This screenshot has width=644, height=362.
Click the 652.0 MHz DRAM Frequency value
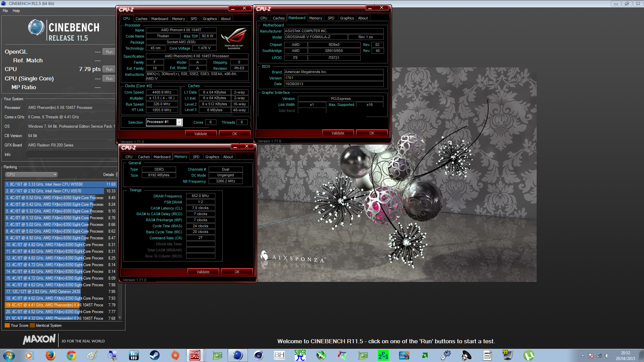point(200,196)
